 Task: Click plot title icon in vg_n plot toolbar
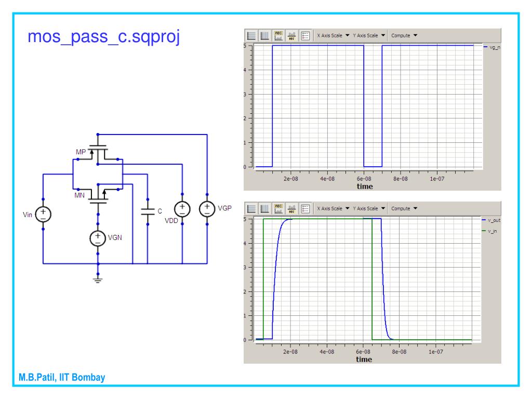[x=278, y=36]
